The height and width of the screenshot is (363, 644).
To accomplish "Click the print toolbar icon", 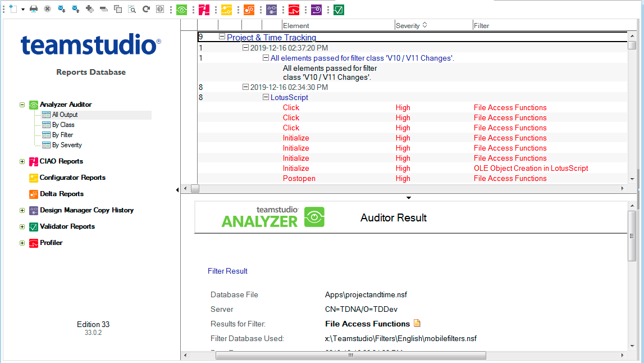I will [x=34, y=8].
